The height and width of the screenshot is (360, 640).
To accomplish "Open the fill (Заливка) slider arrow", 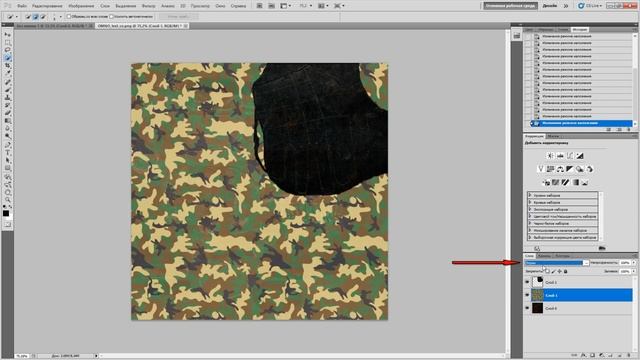I will pyautogui.click(x=634, y=271).
